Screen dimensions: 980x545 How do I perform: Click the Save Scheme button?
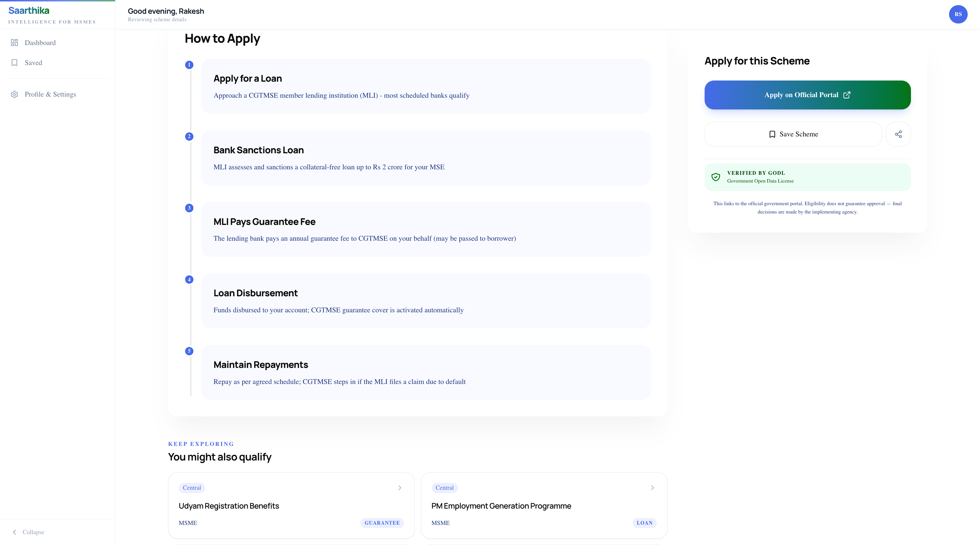pos(793,134)
